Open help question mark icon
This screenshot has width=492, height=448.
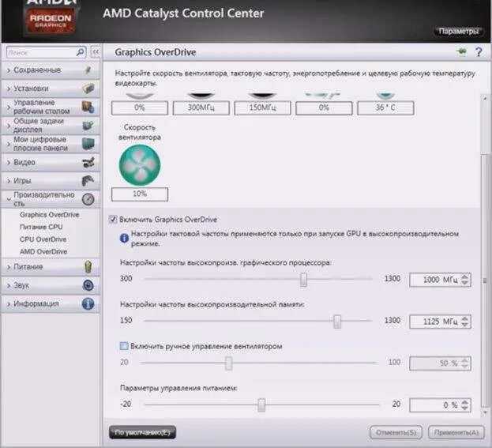pos(479,52)
